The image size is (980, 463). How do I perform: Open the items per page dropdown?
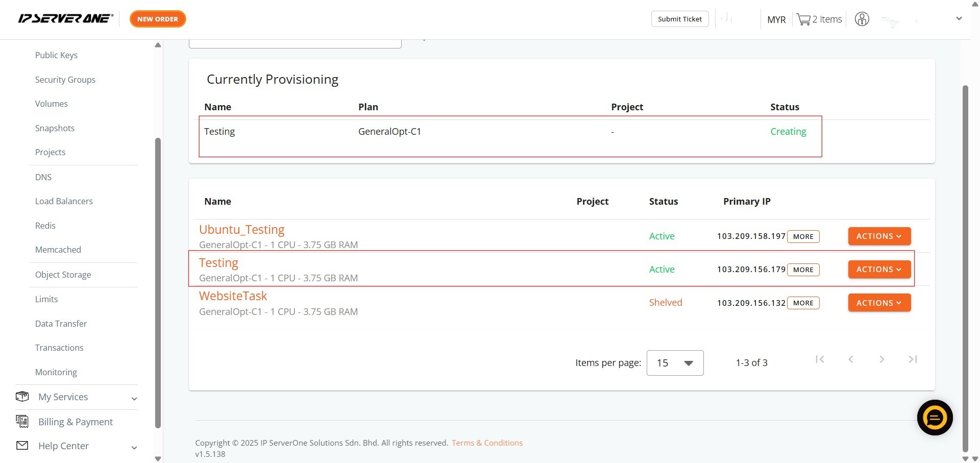tap(675, 363)
